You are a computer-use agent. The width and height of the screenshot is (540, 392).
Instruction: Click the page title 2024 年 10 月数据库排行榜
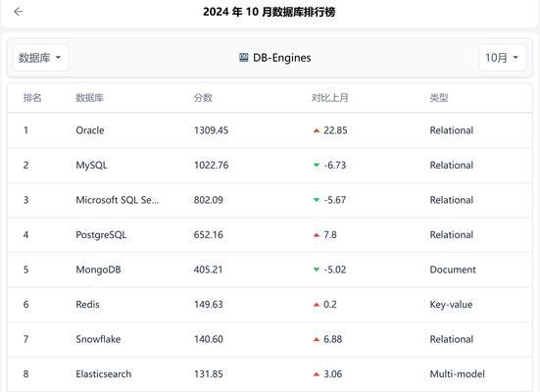[x=269, y=12]
